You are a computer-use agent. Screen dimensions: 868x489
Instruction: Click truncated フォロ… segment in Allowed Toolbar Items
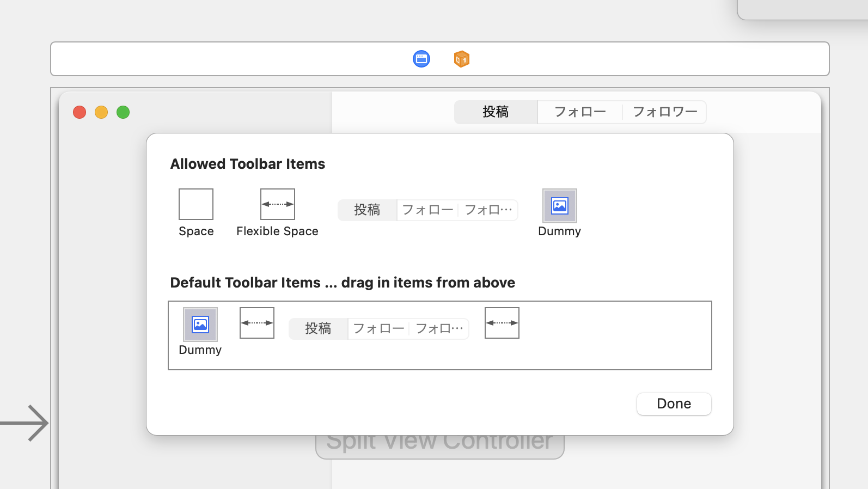click(x=488, y=210)
